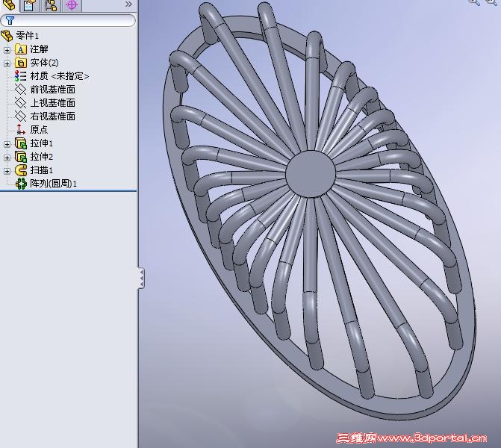Click the filter funnel icon
Image resolution: width=501 pixels, height=448 pixels.
tap(10, 21)
